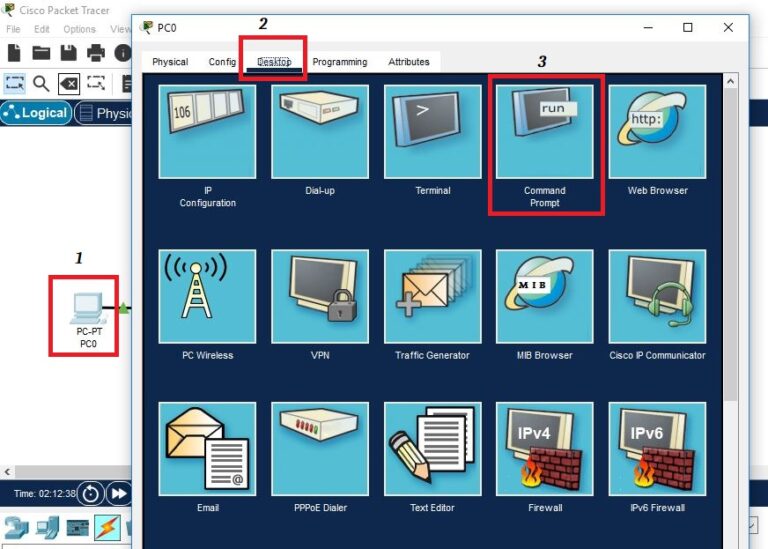The width and height of the screenshot is (768, 549).
Task: Open the PPPoE Dialer app
Action: click(x=320, y=449)
